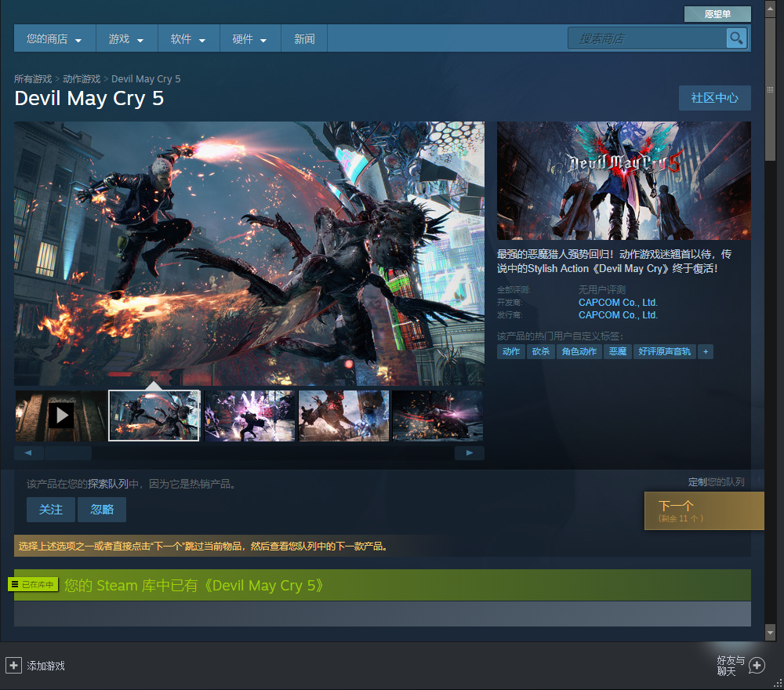Expand the 您的商店 dropdown menu
Viewport: 784px width, 690px height.
pos(54,38)
